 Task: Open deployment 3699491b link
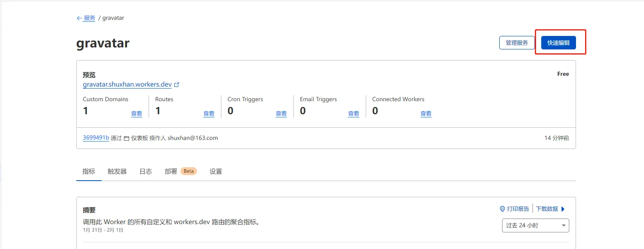tap(96, 138)
